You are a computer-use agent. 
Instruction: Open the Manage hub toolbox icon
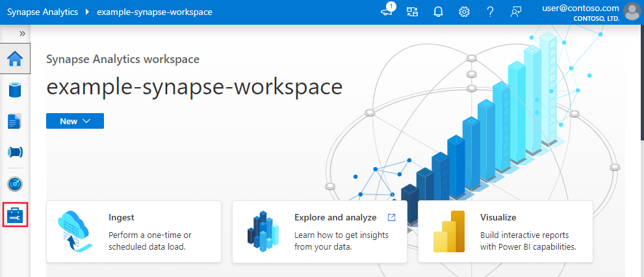tap(15, 215)
